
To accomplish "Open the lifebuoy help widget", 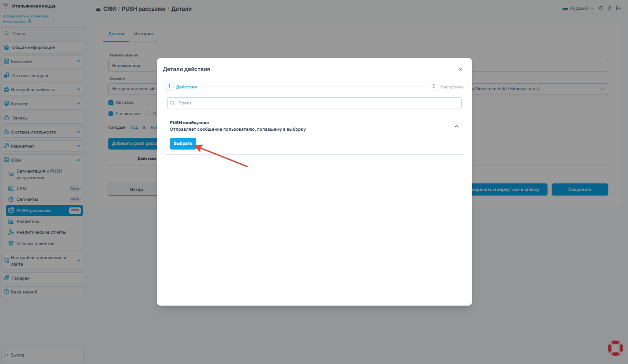I will (615, 348).
